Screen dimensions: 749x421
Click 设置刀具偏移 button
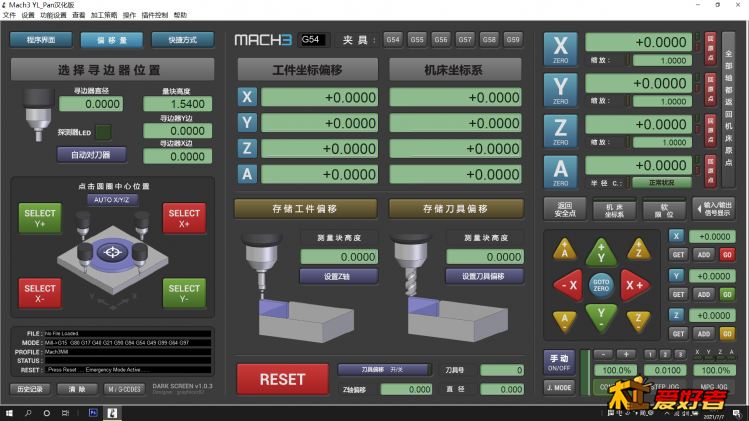[x=484, y=276]
